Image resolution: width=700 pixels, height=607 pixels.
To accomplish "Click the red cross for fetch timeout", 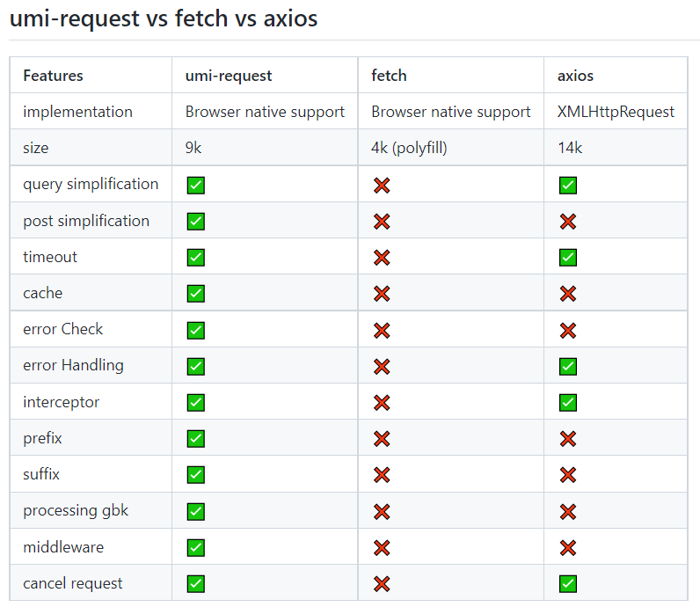I will (x=382, y=257).
